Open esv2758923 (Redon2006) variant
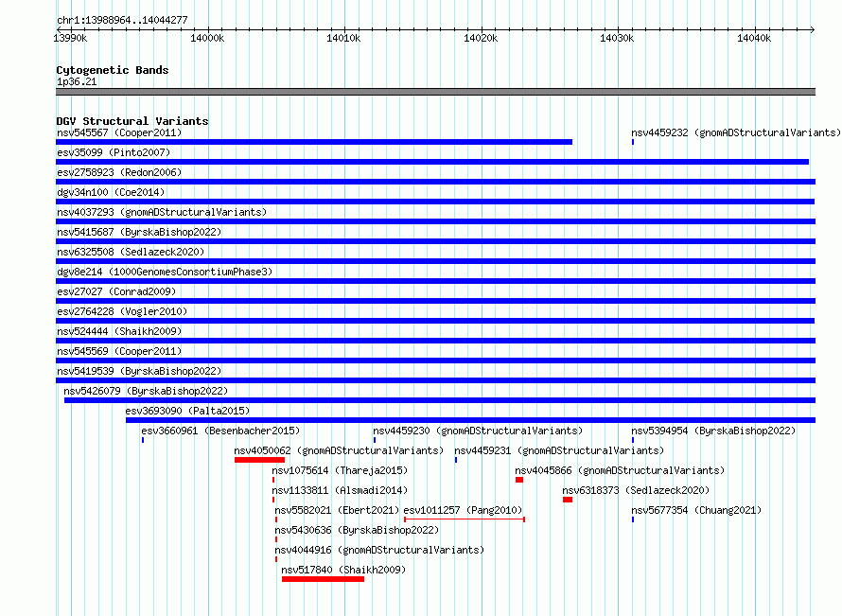The height and width of the screenshot is (616, 842). (119, 172)
